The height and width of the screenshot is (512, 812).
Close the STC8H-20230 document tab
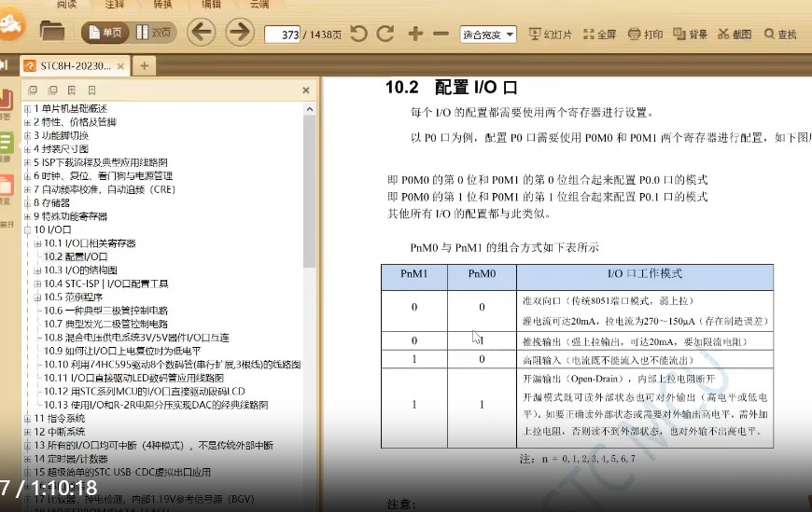click(x=120, y=66)
